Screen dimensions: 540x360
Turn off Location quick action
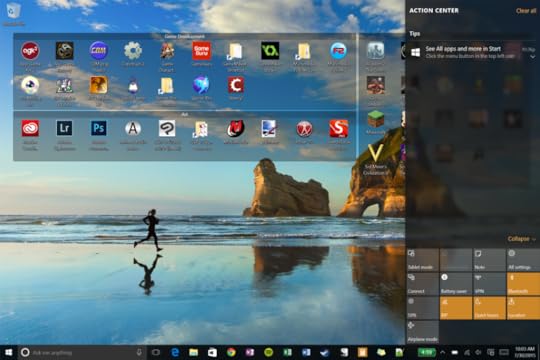coord(523,308)
